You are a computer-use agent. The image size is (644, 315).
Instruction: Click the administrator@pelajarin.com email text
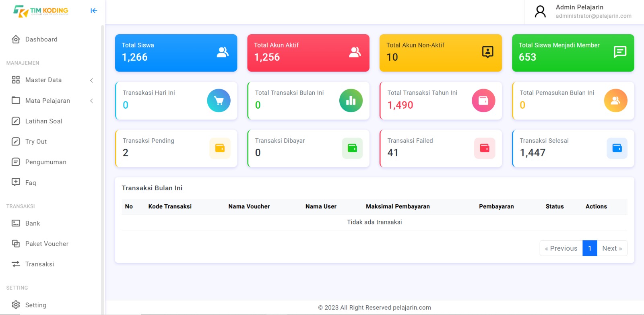[594, 16]
